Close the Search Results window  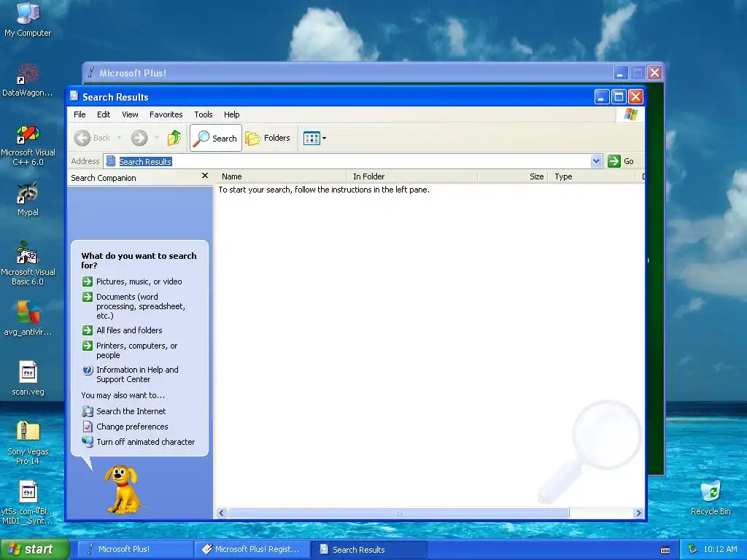pyautogui.click(x=635, y=97)
